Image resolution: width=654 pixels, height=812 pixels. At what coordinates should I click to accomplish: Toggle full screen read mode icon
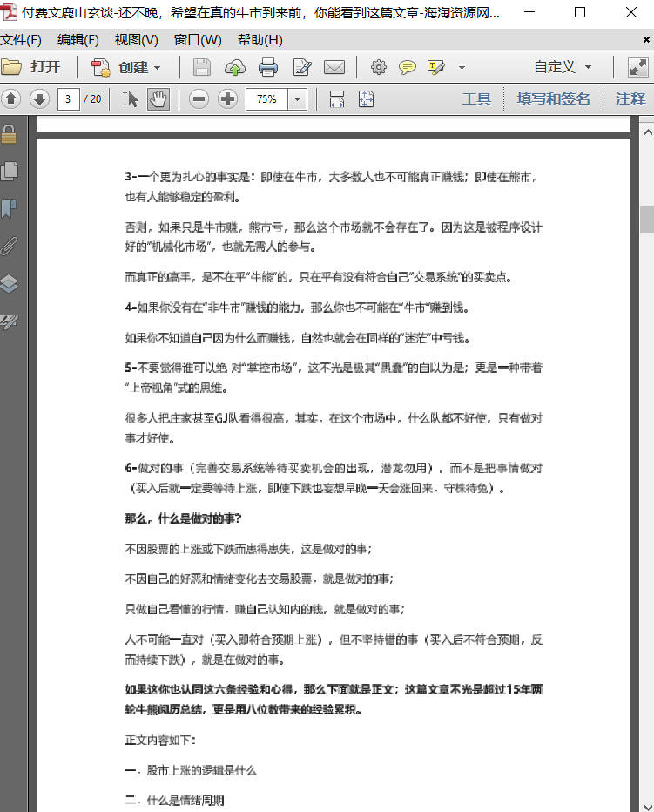pos(637,68)
